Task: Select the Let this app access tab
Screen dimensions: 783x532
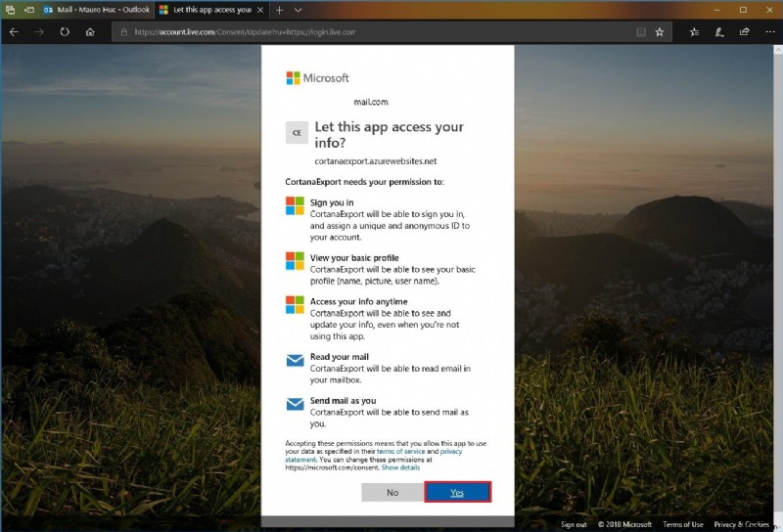Action: [211, 10]
